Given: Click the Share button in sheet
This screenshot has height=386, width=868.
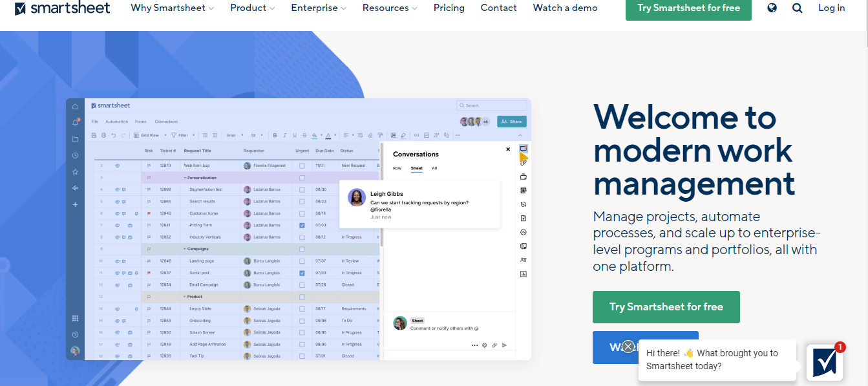Looking at the screenshot, I should coord(512,122).
